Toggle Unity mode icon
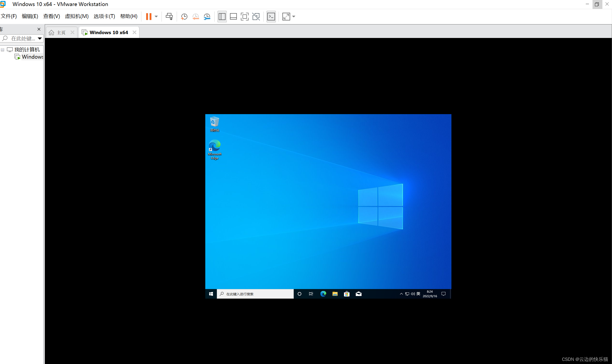The image size is (612, 364). pos(256,16)
